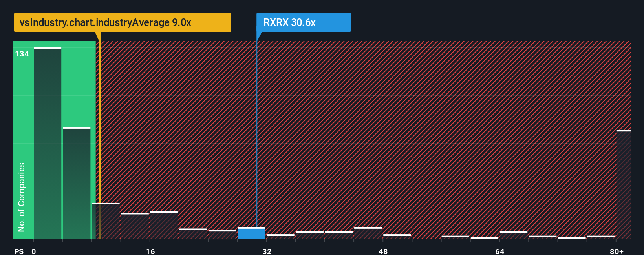Click the industry average 9.0x label

point(123,22)
